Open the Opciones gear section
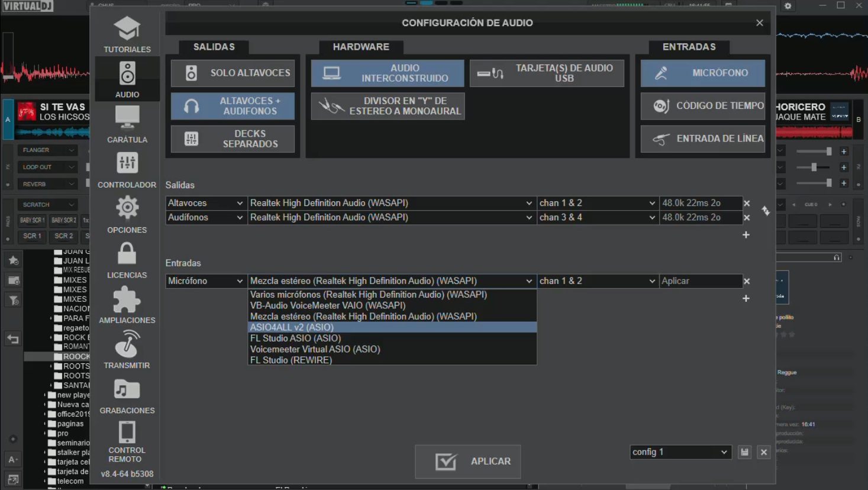 [x=127, y=215]
